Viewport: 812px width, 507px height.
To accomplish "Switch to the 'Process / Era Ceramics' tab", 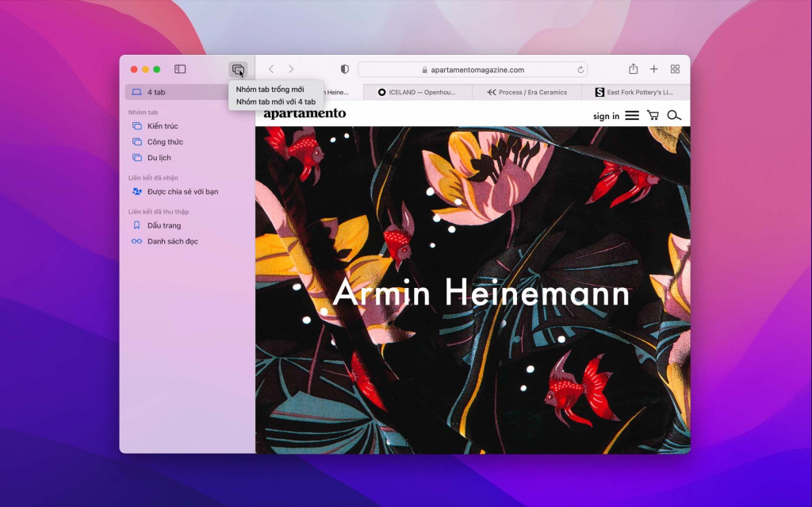I will point(527,92).
